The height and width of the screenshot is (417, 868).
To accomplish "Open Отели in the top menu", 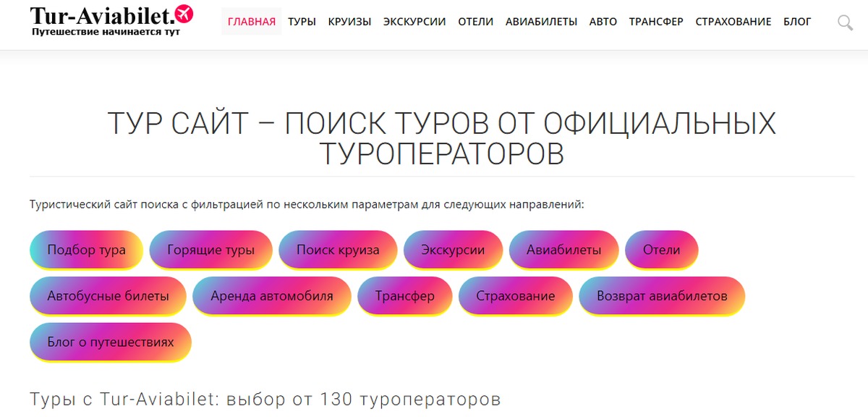I will coord(476,22).
